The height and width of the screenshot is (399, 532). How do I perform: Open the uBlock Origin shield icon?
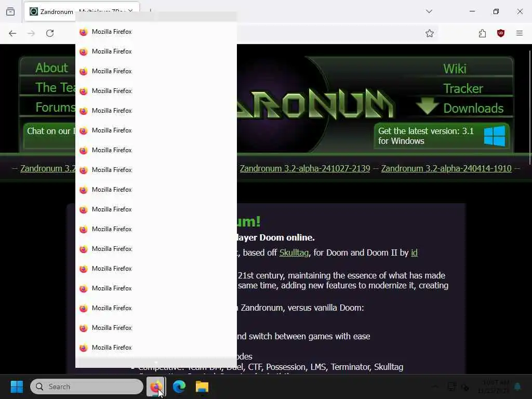[x=501, y=33]
